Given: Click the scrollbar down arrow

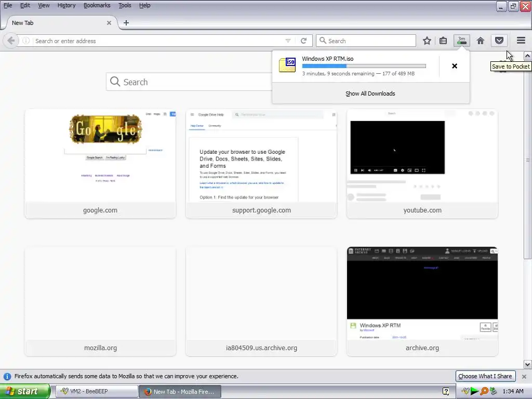Looking at the screenshot, I should coord(527,365).
